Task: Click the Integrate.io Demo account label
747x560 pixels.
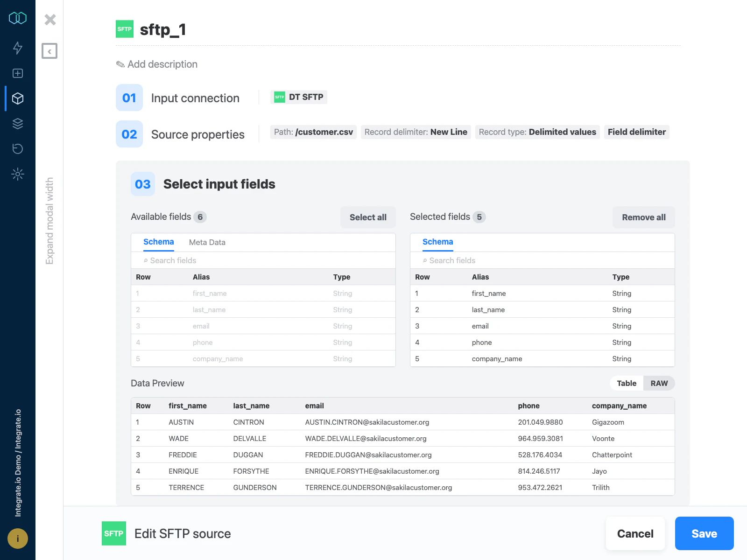Action: click(x=18, y=463)
